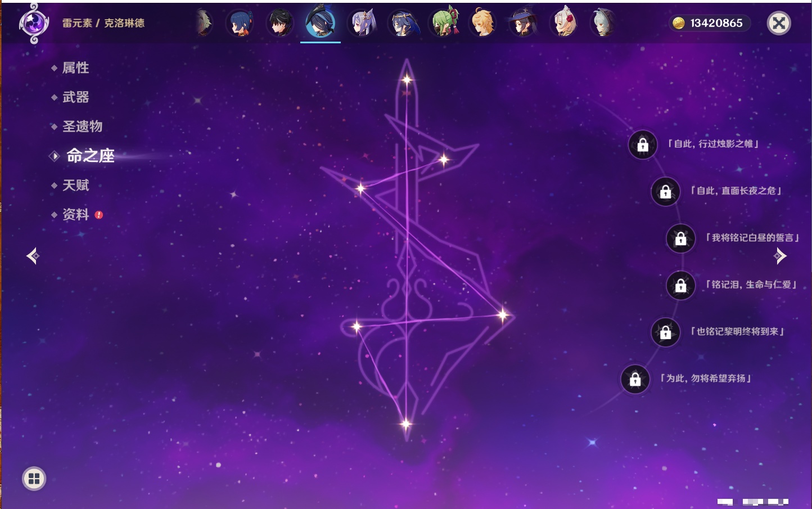812x509 pixels.
Task: Click the Mora amount 13420865
Action: 716,23
